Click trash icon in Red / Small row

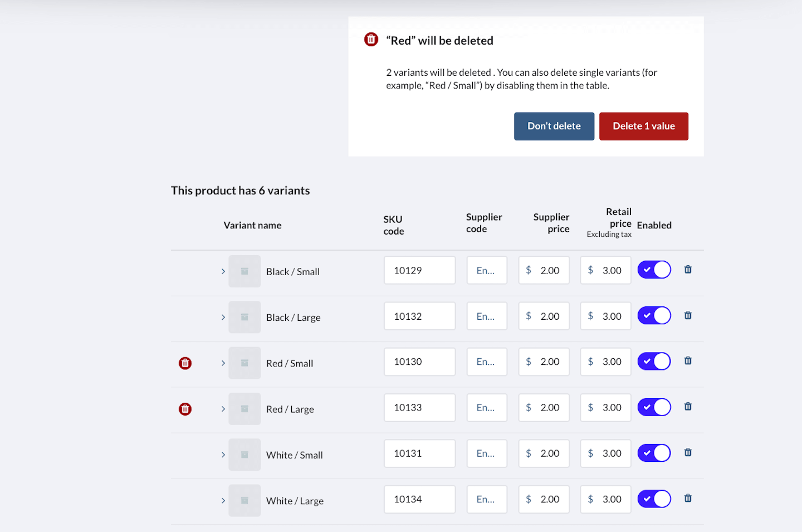[688, 361]
